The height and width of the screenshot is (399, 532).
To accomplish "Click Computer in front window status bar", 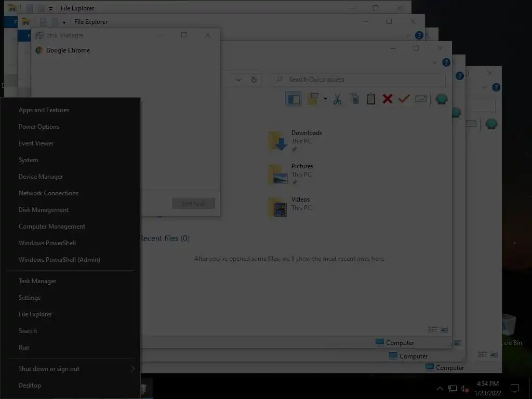I will (x=395, y=342).
